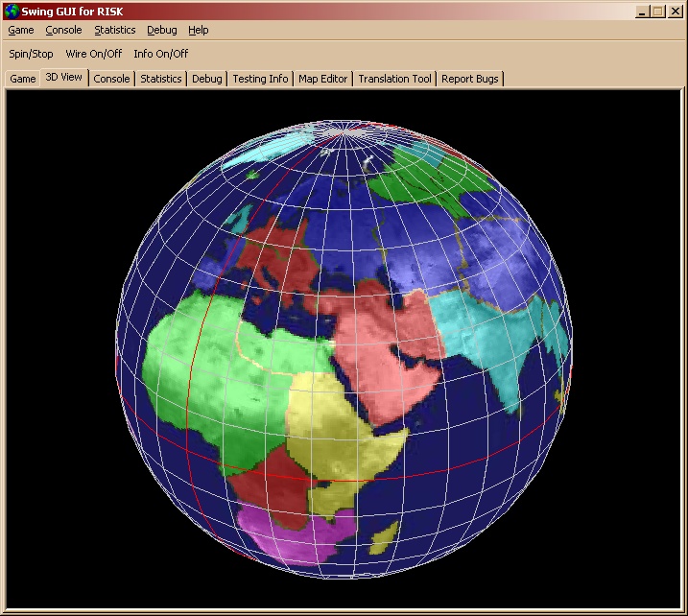Image resolution: width=688 pixels, height=616 pixels.
Task: Switch to the Game tab
Action: (x=23, y=79)
